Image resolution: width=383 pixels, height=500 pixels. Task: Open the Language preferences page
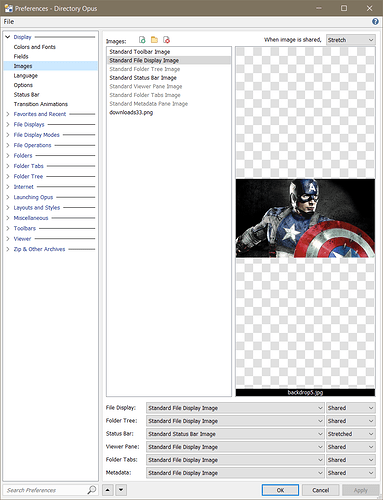tap(26, 76)
